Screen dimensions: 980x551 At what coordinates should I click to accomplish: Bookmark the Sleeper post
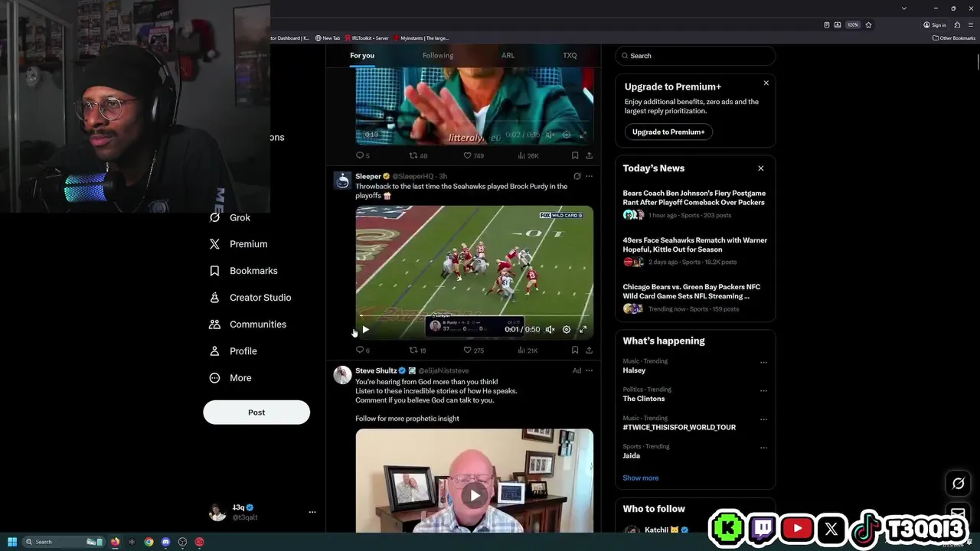click(x=575, y=350)
